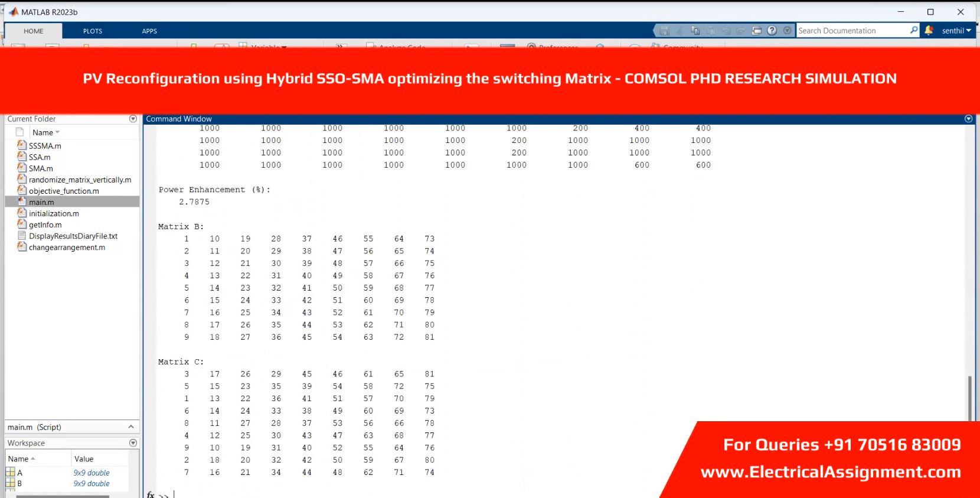Click the Command Window vertical scrollbar
Screen dimensions: 980x498
969,398
